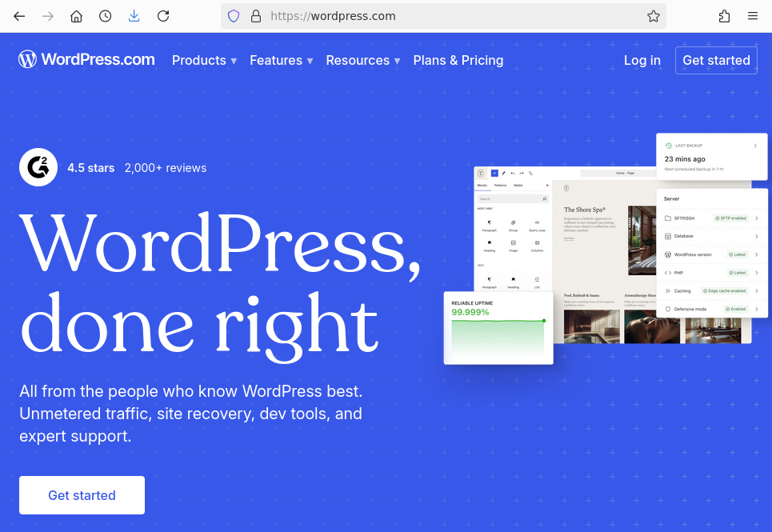Open the browser hamburger menu
This screenshot has height=532, width=772.
pos(752,16)
